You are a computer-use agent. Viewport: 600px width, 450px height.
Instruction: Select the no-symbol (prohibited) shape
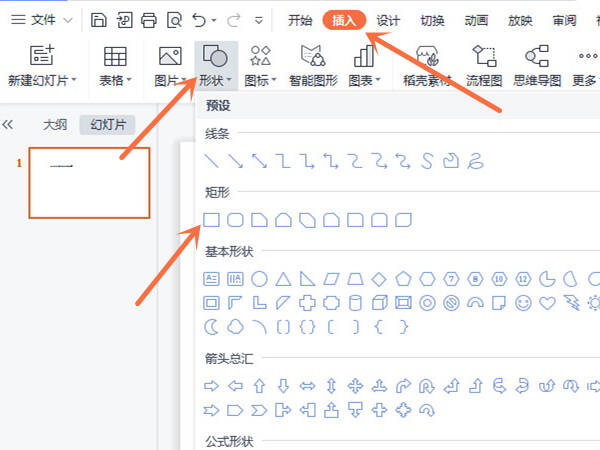click(x=451, y=303)
